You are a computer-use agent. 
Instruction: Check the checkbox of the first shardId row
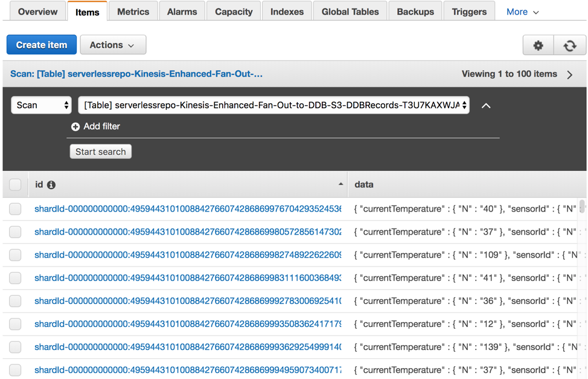tap(14, 209)
